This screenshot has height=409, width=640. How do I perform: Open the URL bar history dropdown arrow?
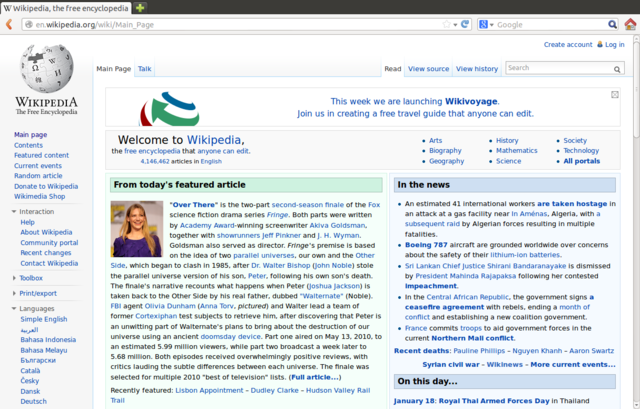(x=454, y=24)
